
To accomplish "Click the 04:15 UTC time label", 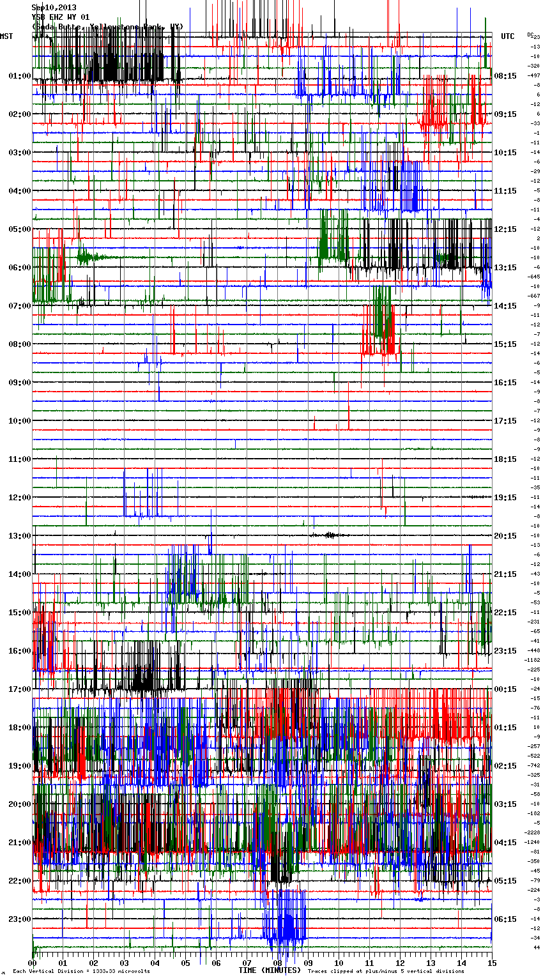I will tap(505, 843).
